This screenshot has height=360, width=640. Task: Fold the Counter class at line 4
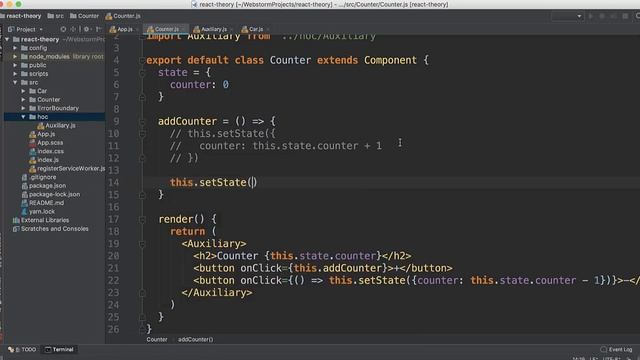pos(142,60)
